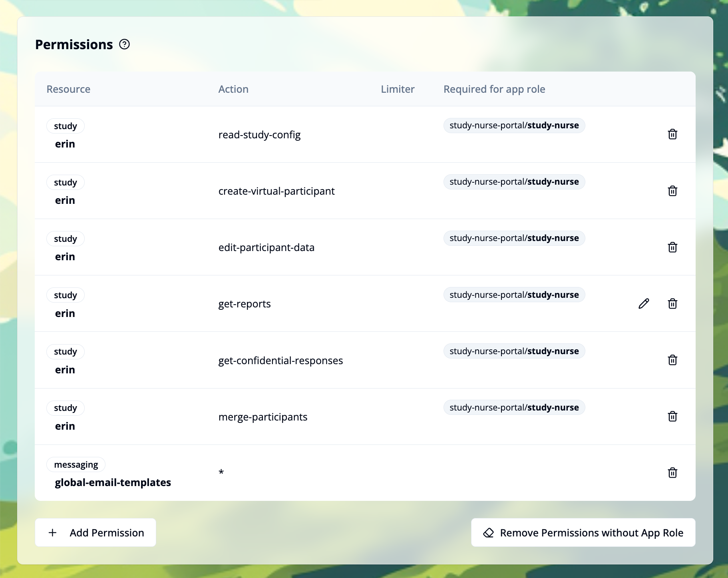728x578 pixels.
Task: Remove the create-virtual-participant permission
Action: 672,191
